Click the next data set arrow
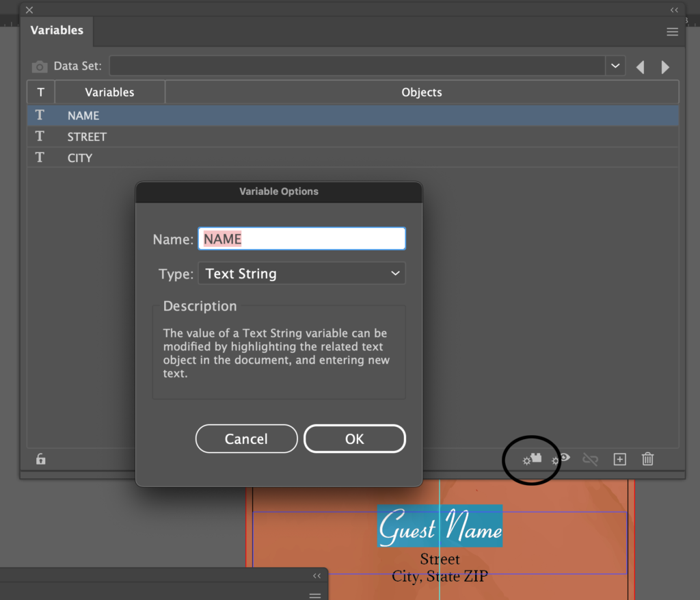Viewport: 700px width, 600px height. tap(665, 66)
